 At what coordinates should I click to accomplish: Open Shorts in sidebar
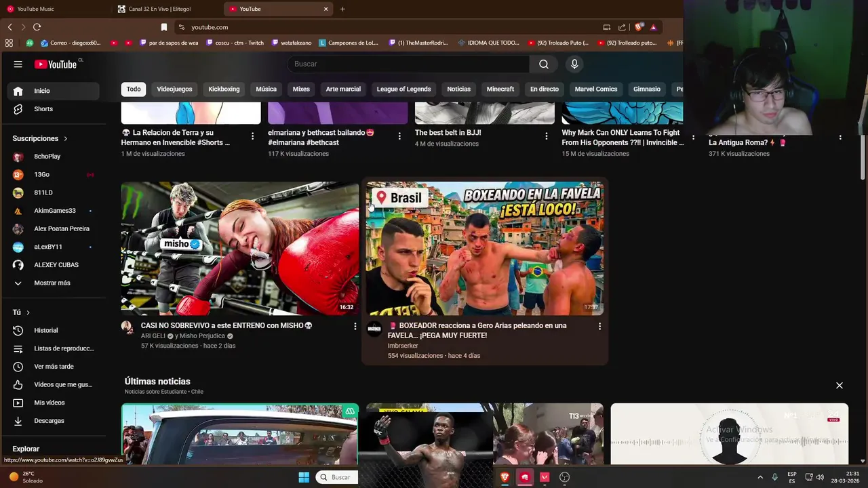pos(53,109)
